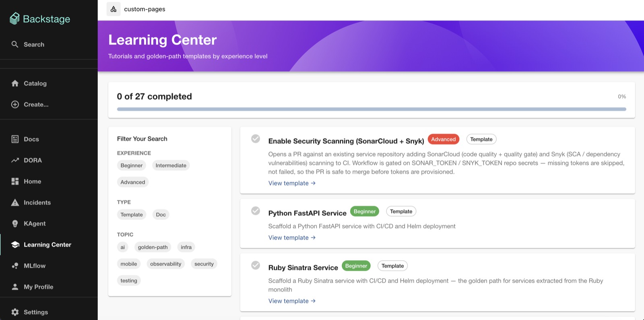Screen dimensions: 644x320
Task: Click the Settings gear icon
Action: [15, 312]
